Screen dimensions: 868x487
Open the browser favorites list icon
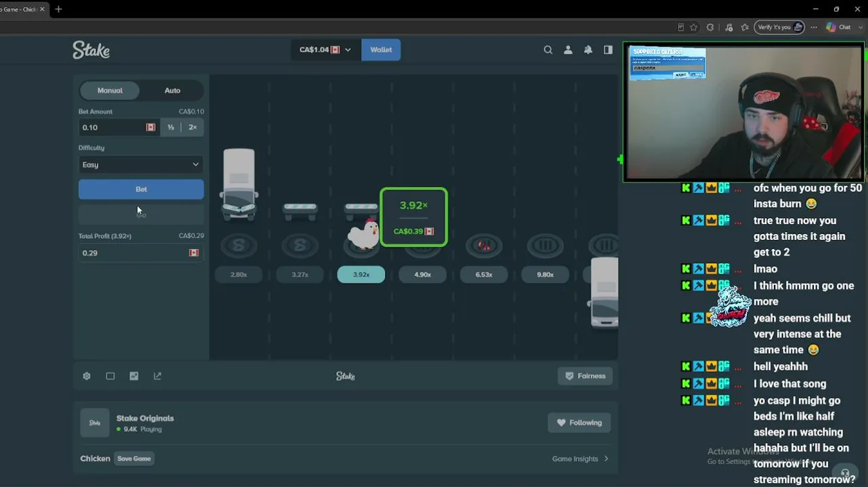click(745, 27)
